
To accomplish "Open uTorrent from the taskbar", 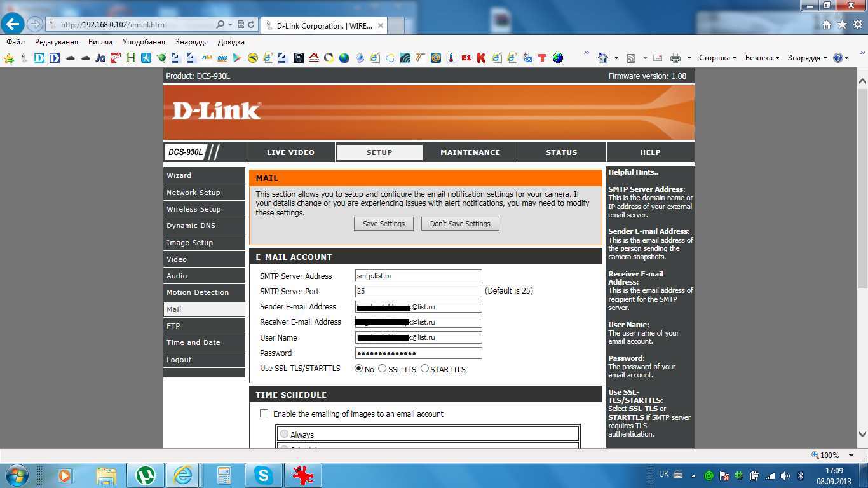I will coord(146,475).
